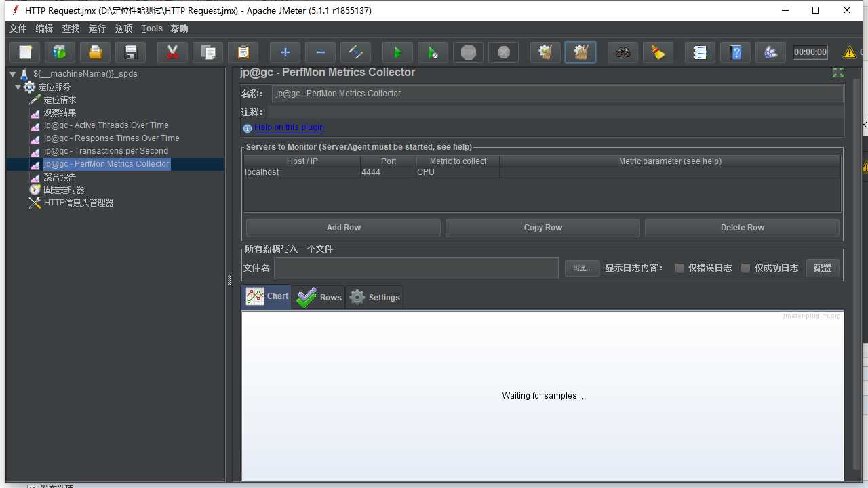Clear all results with the highlighted broom icon
868x488 pixels.
click(581, 52)
